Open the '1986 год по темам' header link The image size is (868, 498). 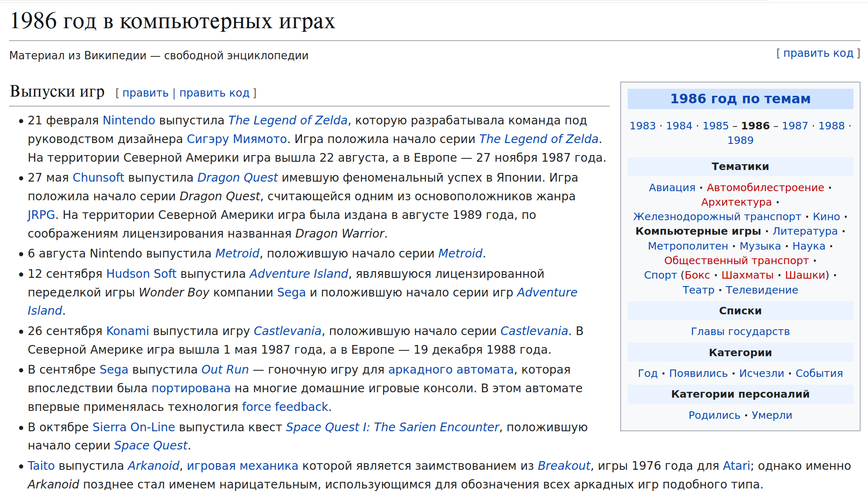(740, 99)
